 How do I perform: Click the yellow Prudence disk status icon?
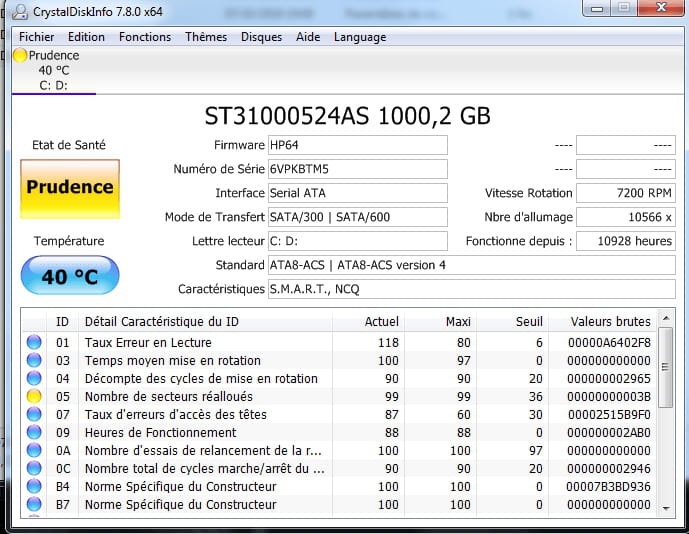(21, 56)
